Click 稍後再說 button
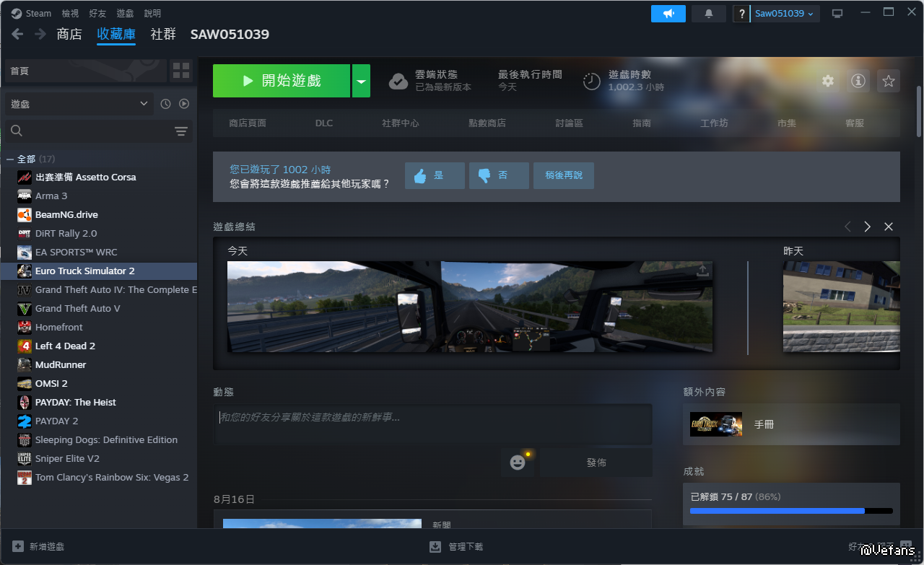 pyautogui.click(x=564, y=175)
